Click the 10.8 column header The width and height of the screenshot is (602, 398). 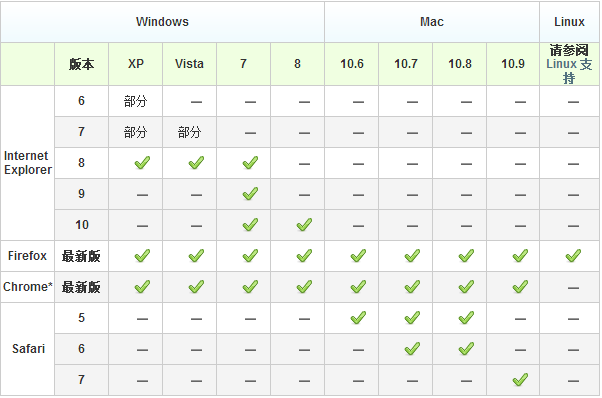pos(460,64)
